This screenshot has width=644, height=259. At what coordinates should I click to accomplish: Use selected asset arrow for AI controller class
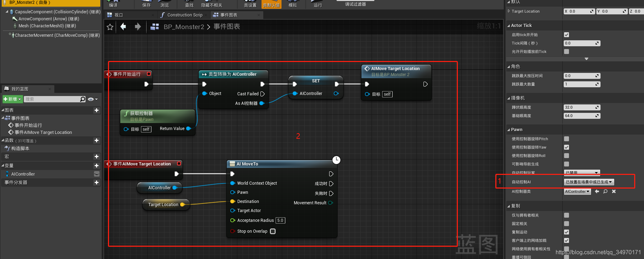597,191
